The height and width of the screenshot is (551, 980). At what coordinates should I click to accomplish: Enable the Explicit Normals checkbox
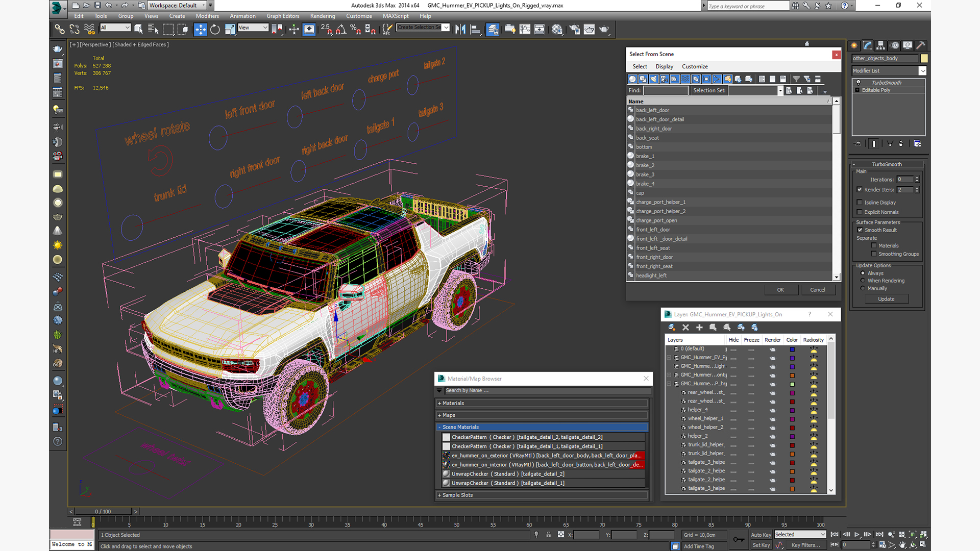[860, 212]
